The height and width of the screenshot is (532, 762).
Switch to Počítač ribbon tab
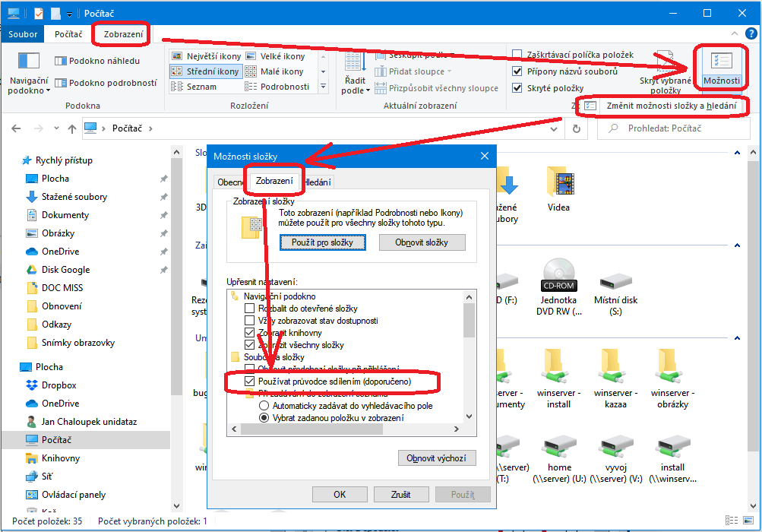(x=68, y=34)
